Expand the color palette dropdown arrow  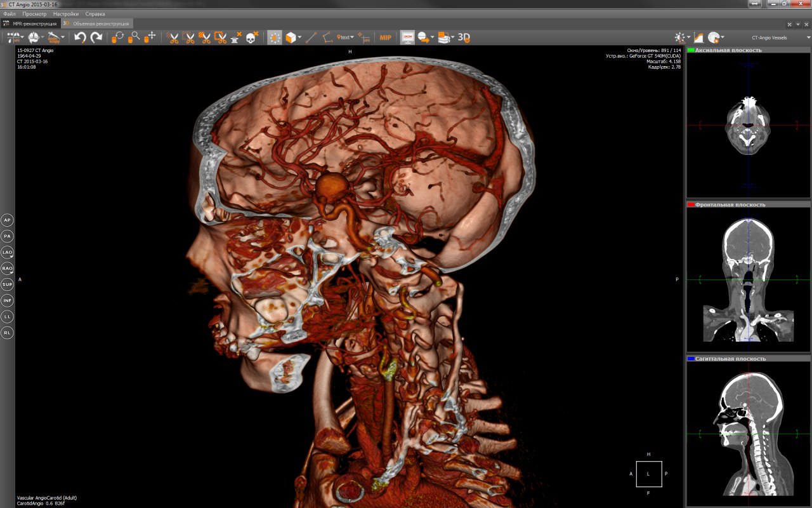[x=723, y=37]
